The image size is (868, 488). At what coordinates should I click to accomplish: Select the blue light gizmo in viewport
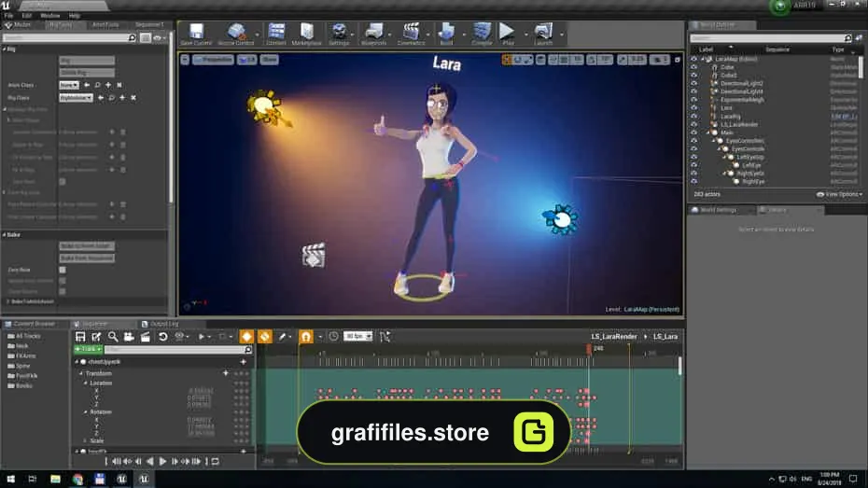pyautogui.click(x=561, y=219)
